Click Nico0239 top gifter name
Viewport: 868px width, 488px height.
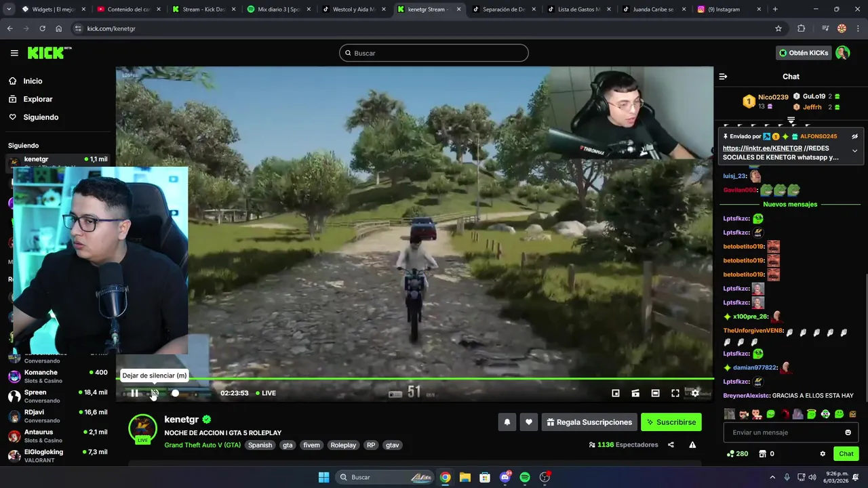pos(773,98)
